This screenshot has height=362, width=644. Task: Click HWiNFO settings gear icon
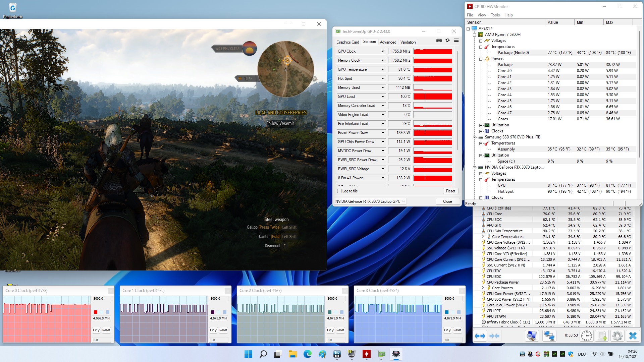(x=617, y=336)
